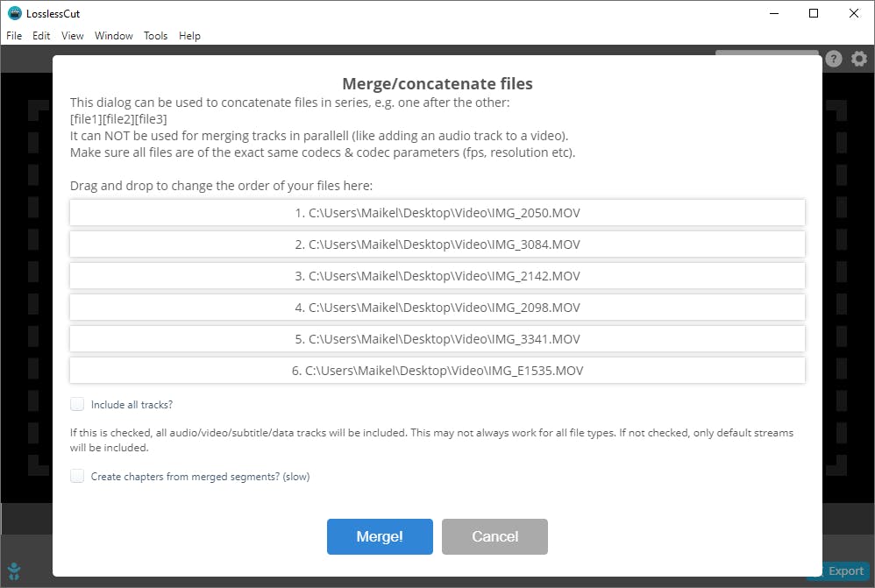
Task: Click the IMG_E1535.MOV file row
Action: pos(437,371)
